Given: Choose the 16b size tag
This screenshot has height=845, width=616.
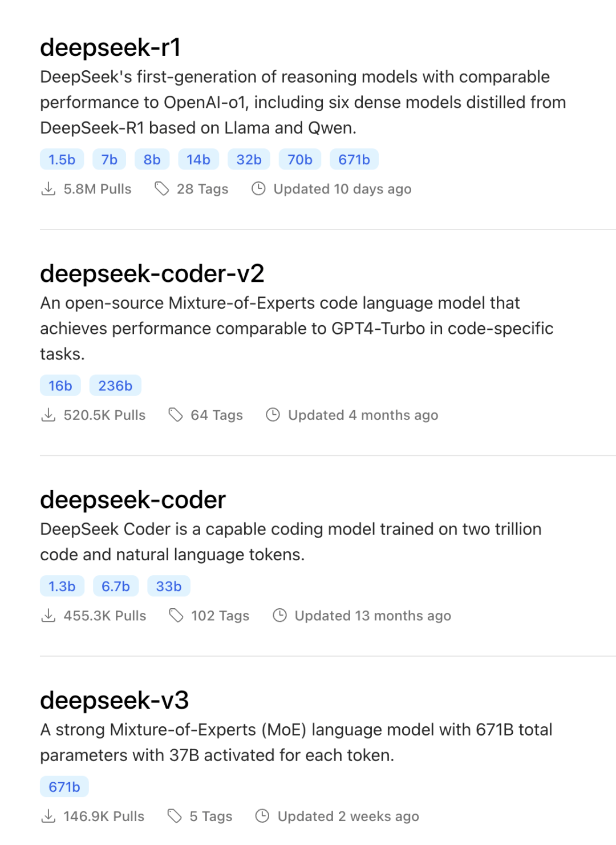Looking at the screenshot, I should 60,386.
